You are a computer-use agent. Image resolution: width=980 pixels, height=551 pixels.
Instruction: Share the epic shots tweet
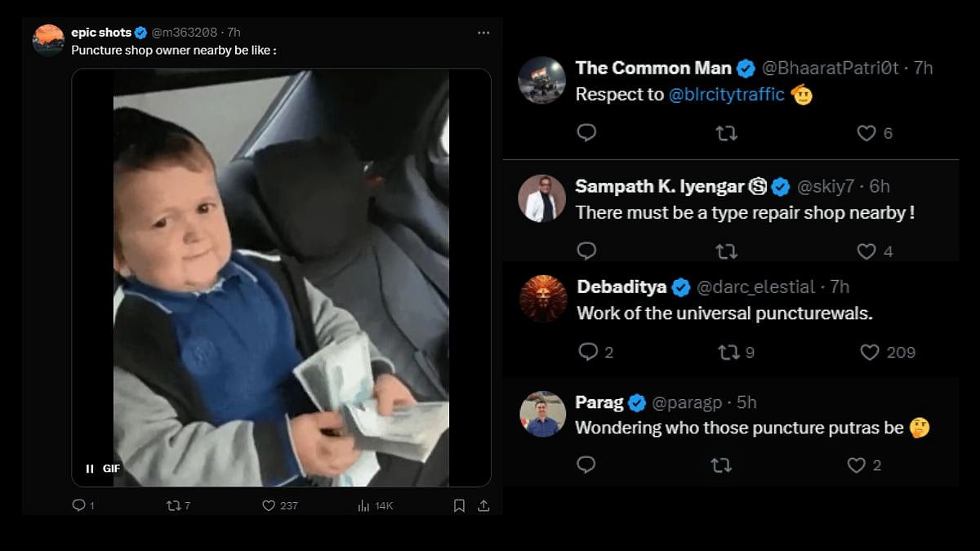point(483,506)
